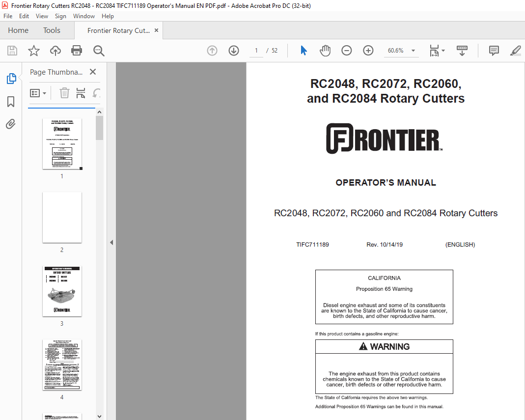This screenshot has height=420, width=525.
Task: Expand fit page options dropdown arrow
Action: point(443,51)
